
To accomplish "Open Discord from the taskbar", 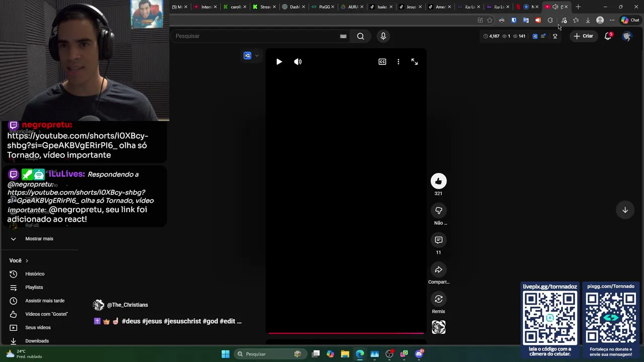I will (x=419, y=354).
